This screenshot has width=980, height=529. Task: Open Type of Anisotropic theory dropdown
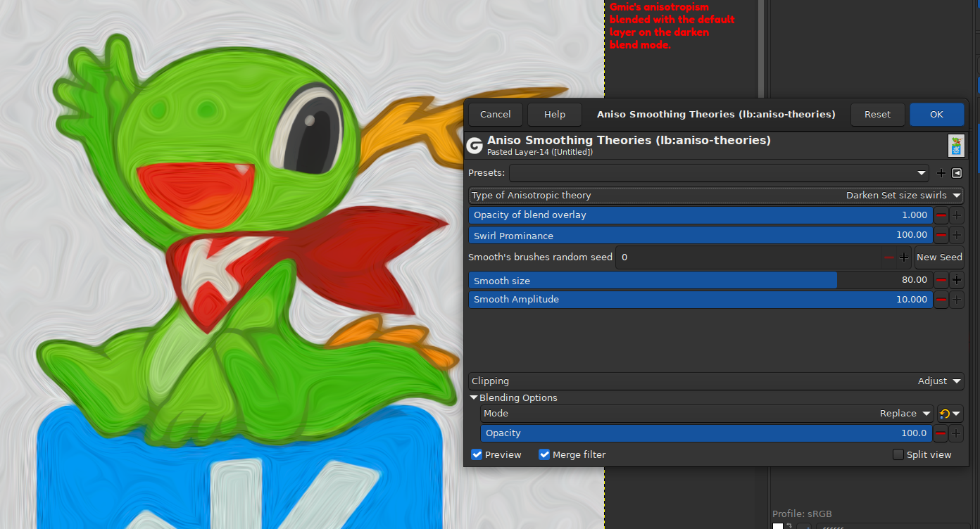[x=716, y=196]
